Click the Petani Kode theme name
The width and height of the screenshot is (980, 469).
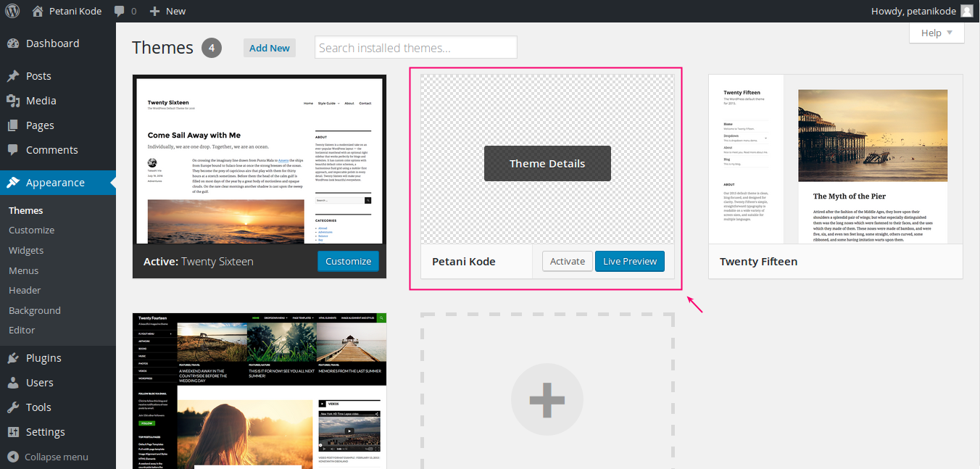464,261
